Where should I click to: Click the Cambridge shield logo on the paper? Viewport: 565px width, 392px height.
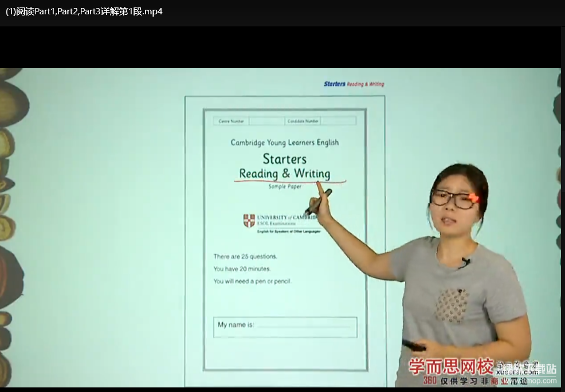pyautogui.click(x=249, y=221)
